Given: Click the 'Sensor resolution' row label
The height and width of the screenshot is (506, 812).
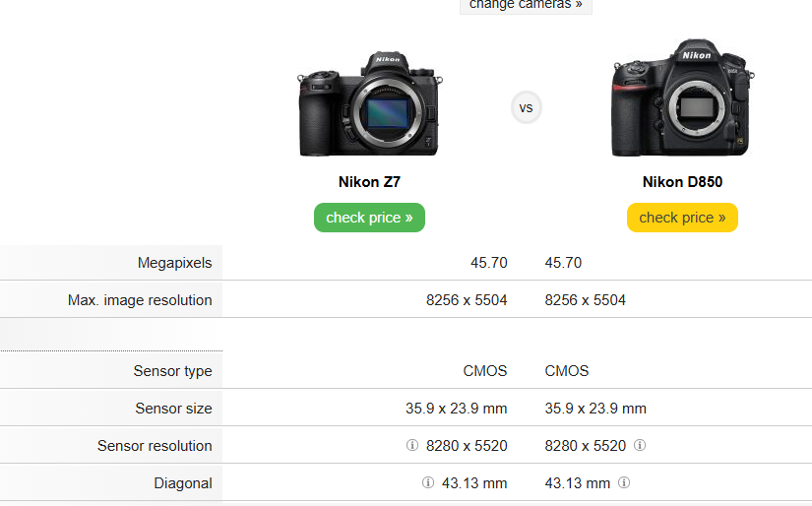Looking at the screenshot, I should pyautogui.click(x=155, y=446).
